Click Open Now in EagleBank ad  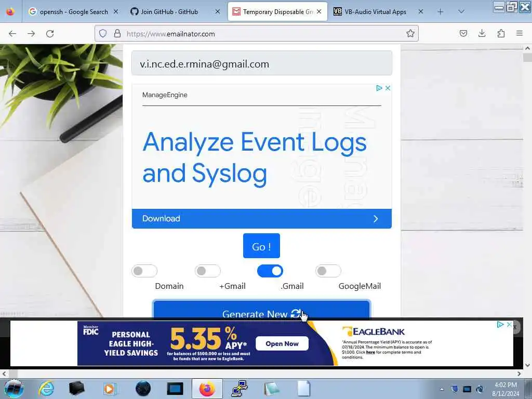click(x=282, y=344)
